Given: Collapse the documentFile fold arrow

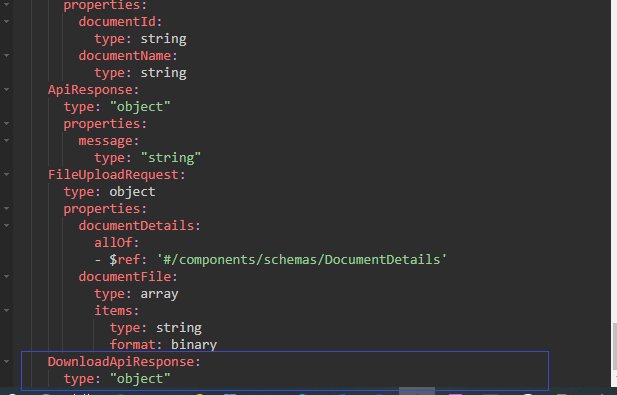Looking at the screenshot, I should [7, 277].
